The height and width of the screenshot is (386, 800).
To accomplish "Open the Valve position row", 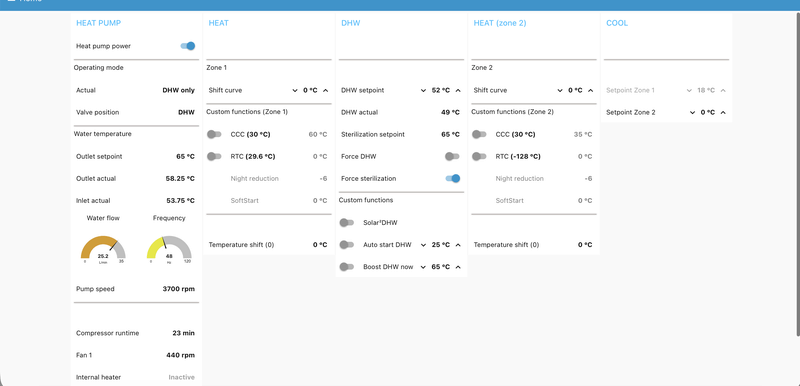I will 135,112.
